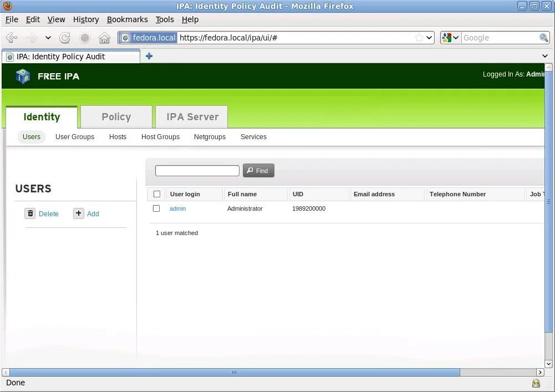Click the fedora.local site identity badge
This screenshot has width=555, height=392.
pos(147,38)
